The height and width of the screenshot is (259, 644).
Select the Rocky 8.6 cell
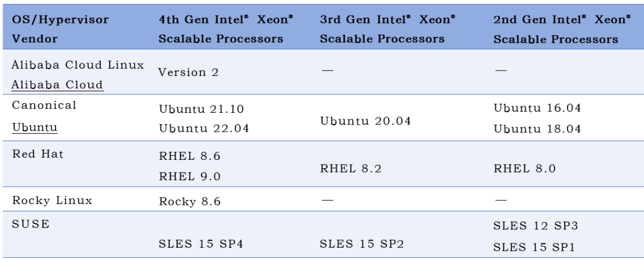[x=190, y=202]
